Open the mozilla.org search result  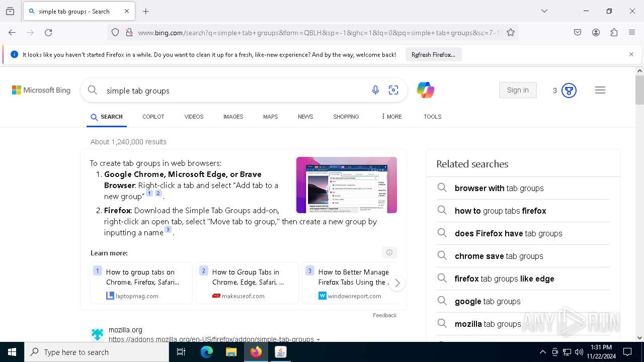211,339
